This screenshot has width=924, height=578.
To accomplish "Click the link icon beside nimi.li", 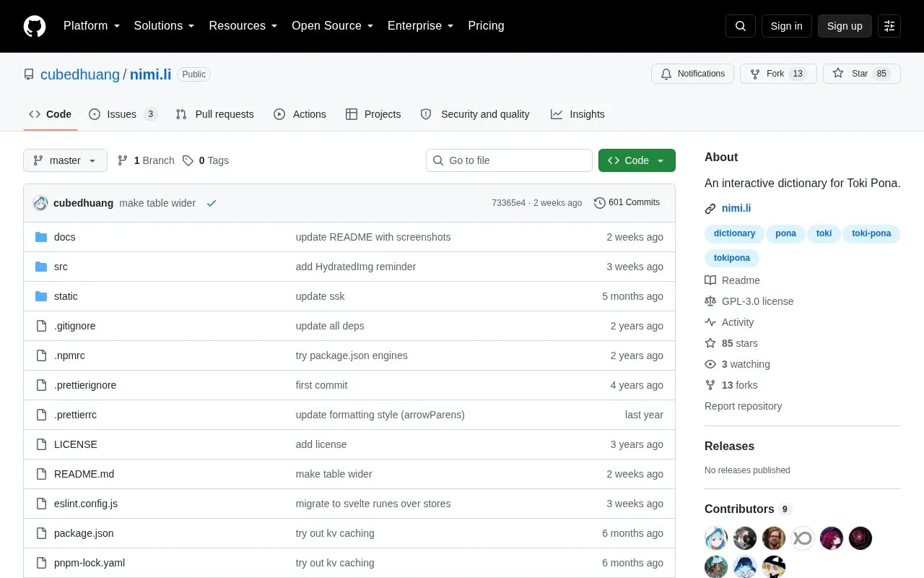I will (710, 209).
